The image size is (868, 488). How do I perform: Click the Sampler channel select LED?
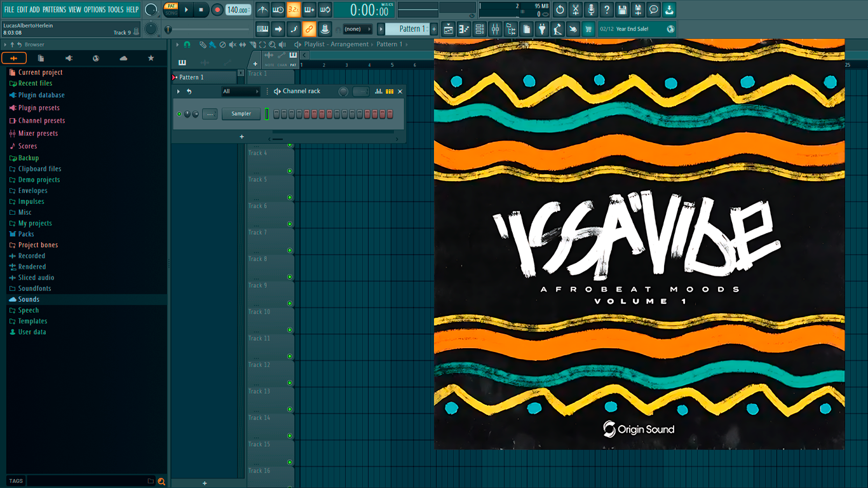pos(267,114)
